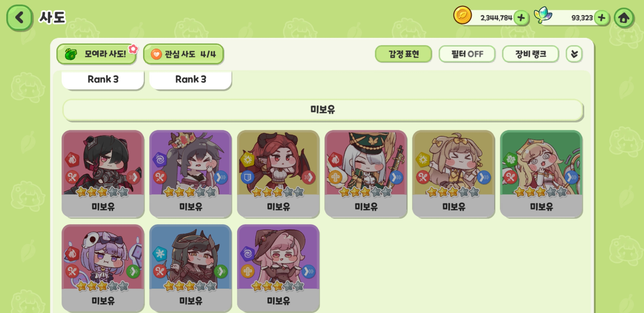
Task: Tap the rainbow crystal leaf icon
Action: pos(543,15)
